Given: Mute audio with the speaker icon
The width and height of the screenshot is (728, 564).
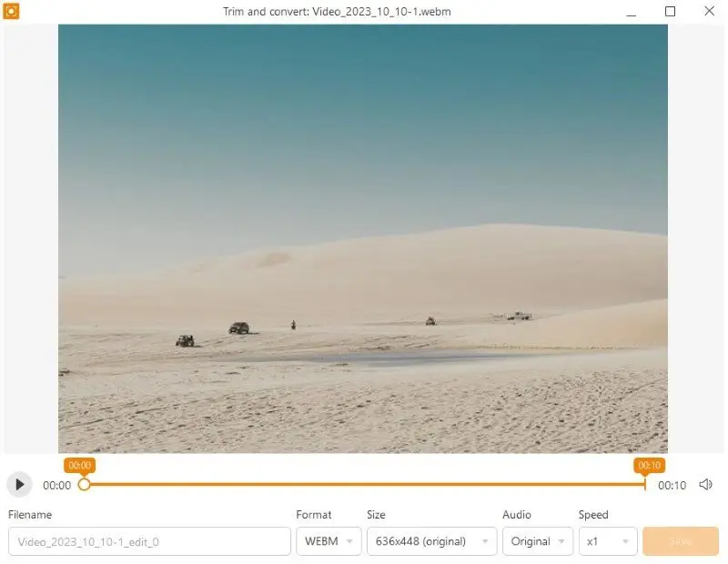Looking at the screenshot, I should 706,484.
